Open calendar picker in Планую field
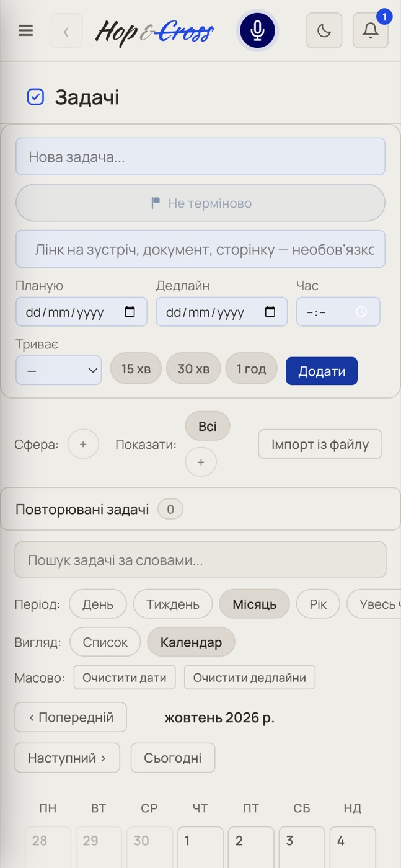This screenshot has width=401, height=868. 130,312
